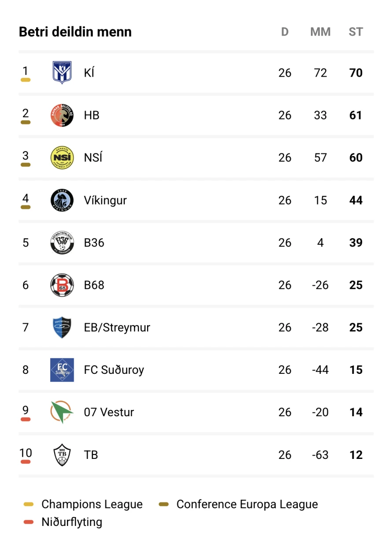Click the TB club crest
392x544 pixels.
click(62, 455)
